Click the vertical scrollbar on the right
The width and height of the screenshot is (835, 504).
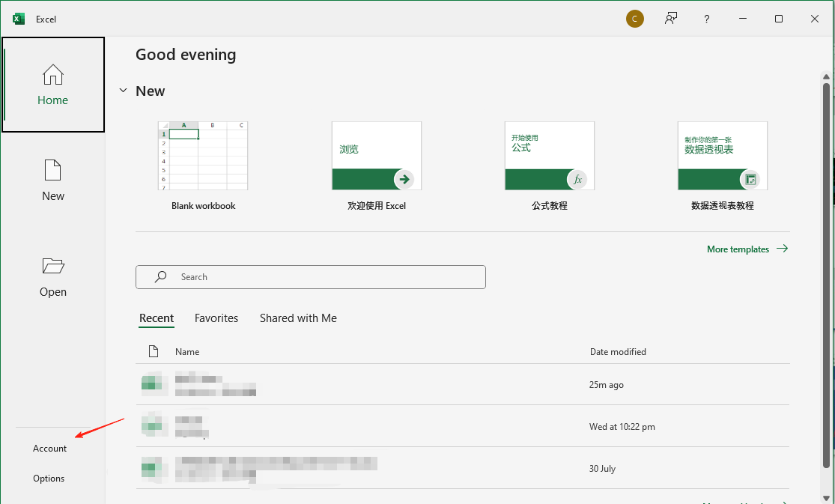(826, 270)
